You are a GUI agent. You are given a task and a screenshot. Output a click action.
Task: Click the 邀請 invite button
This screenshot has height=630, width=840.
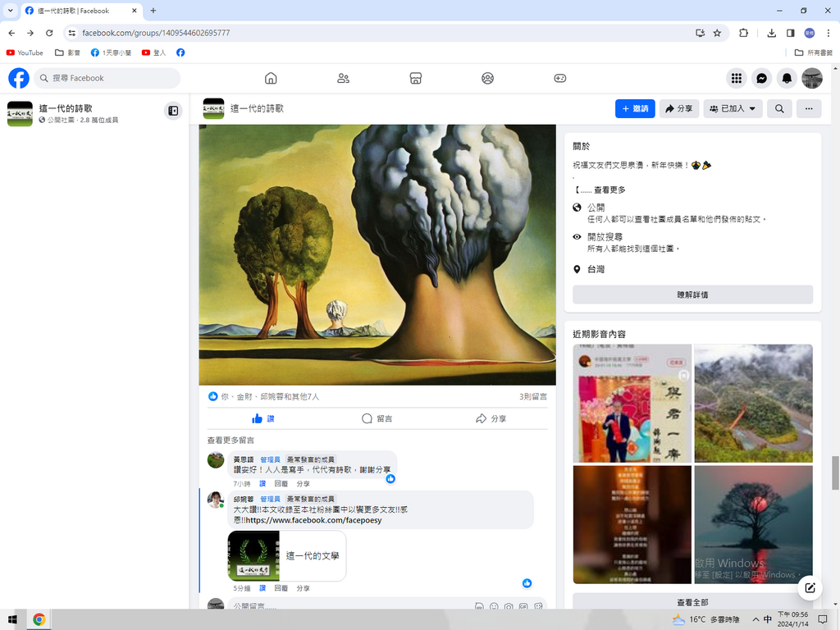point(635,108)
